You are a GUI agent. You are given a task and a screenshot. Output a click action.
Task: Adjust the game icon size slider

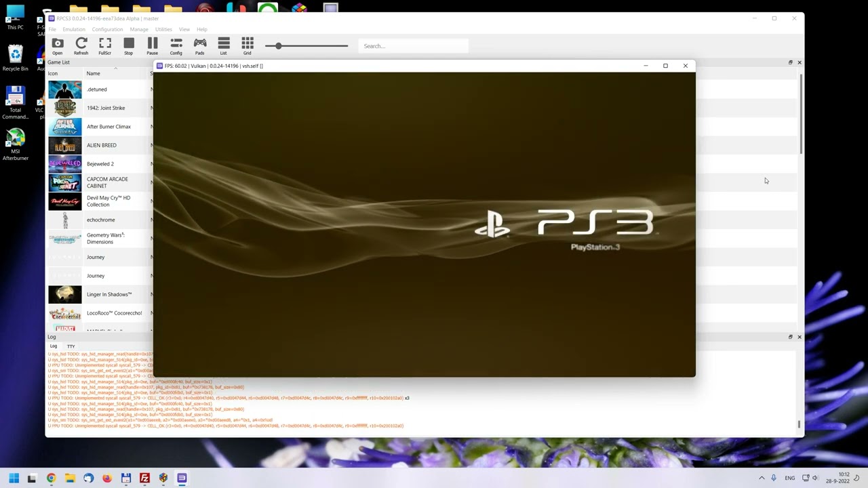point(278,46)
